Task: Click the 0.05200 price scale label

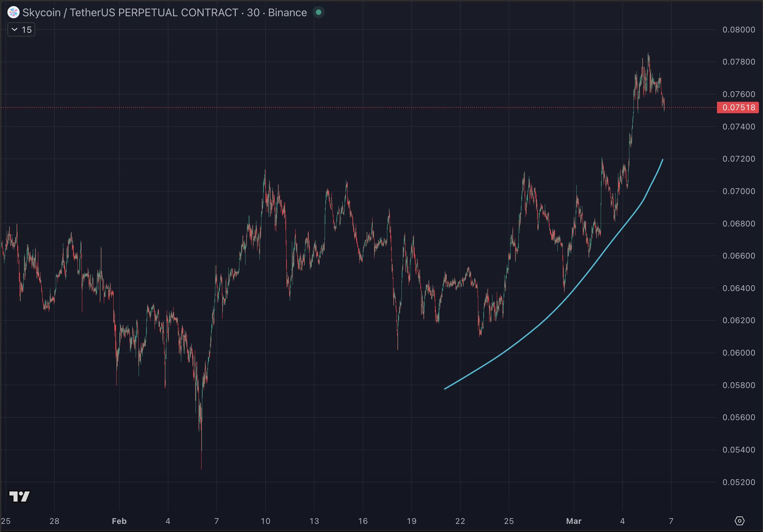Action: coord(738,482)
